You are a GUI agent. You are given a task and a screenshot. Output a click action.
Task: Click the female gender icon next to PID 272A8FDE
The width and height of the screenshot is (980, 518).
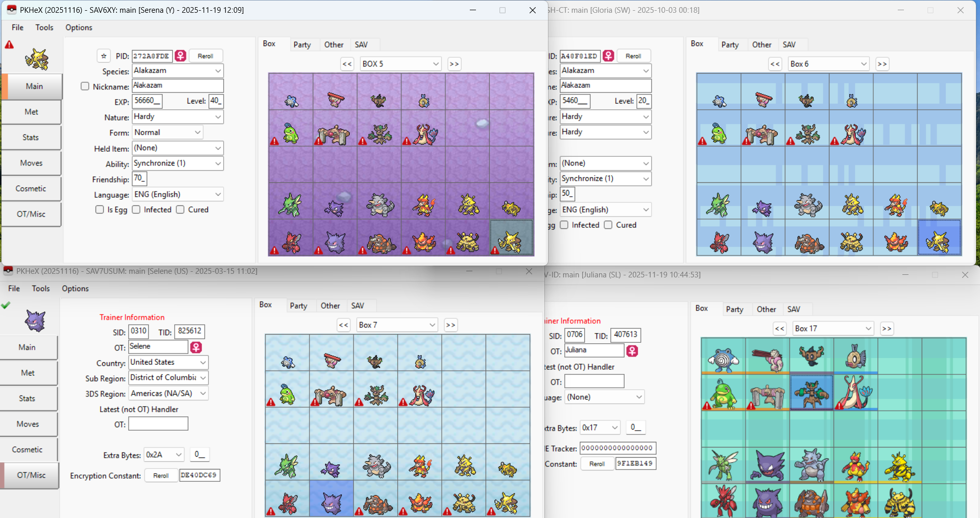pyautogui.click(x=180, y=56)
